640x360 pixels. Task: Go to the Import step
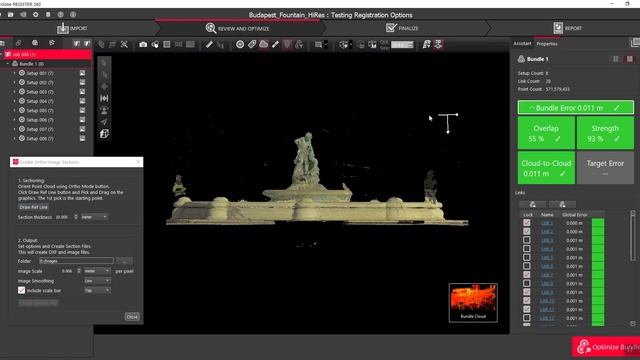pos(72,28)
